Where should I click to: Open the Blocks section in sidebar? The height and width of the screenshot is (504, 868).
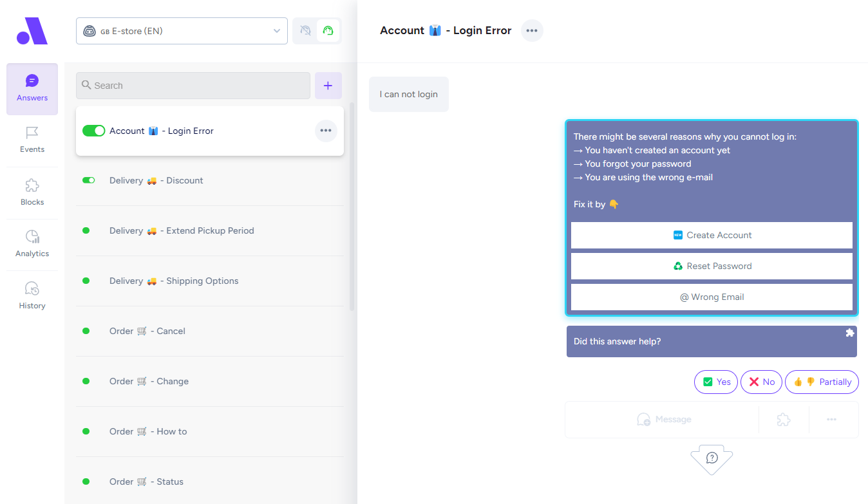coord(32,192)
